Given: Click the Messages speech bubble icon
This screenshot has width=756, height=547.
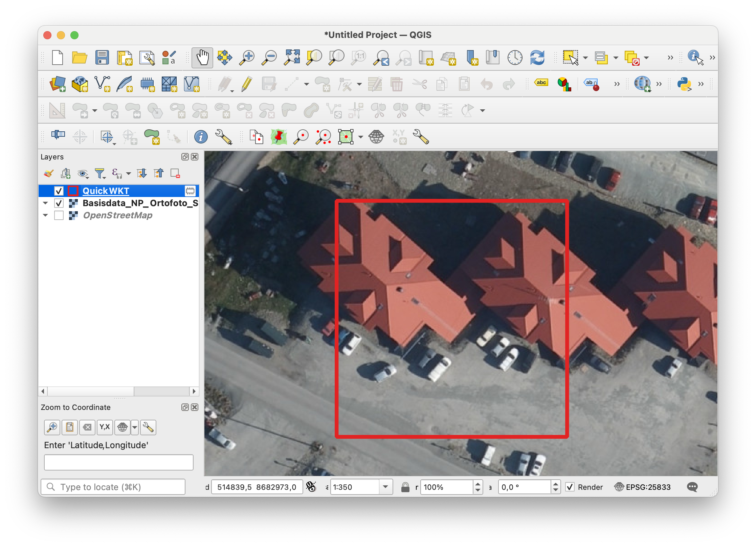Looking at the screenshot, I should click(692, 487).
